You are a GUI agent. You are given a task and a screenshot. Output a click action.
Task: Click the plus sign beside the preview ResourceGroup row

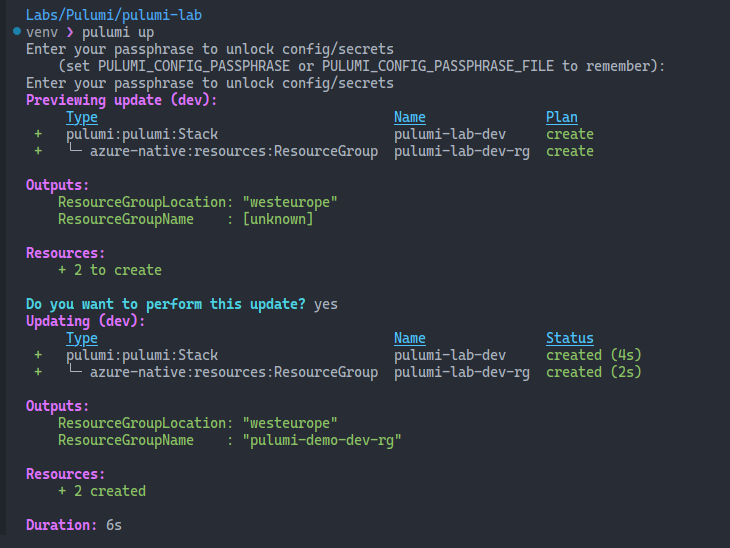[38, 151]
